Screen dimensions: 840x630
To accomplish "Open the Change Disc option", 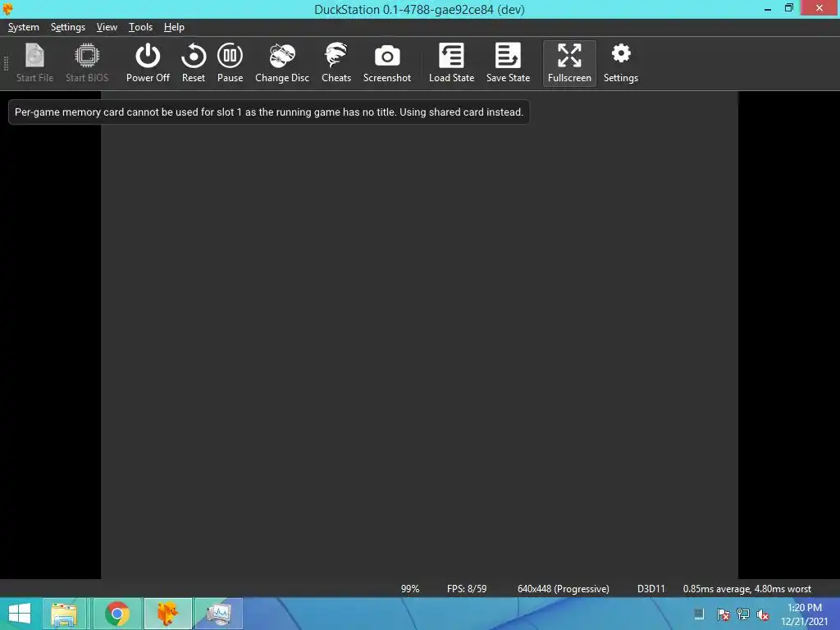I will [282, 62].
